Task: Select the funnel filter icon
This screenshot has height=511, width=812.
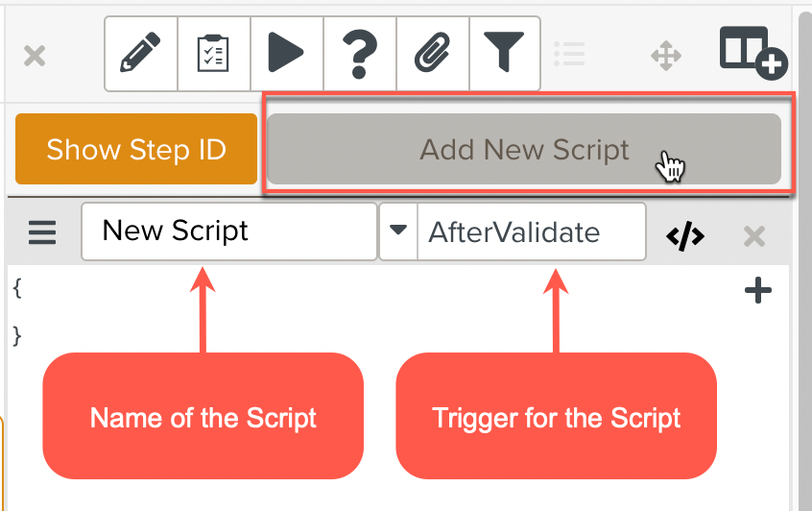Action: coord(504,54)
